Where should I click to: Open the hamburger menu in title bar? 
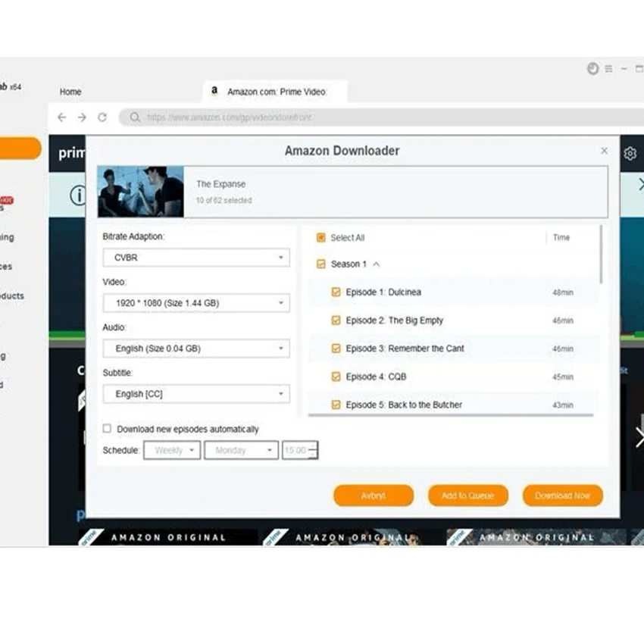[608, 69]
